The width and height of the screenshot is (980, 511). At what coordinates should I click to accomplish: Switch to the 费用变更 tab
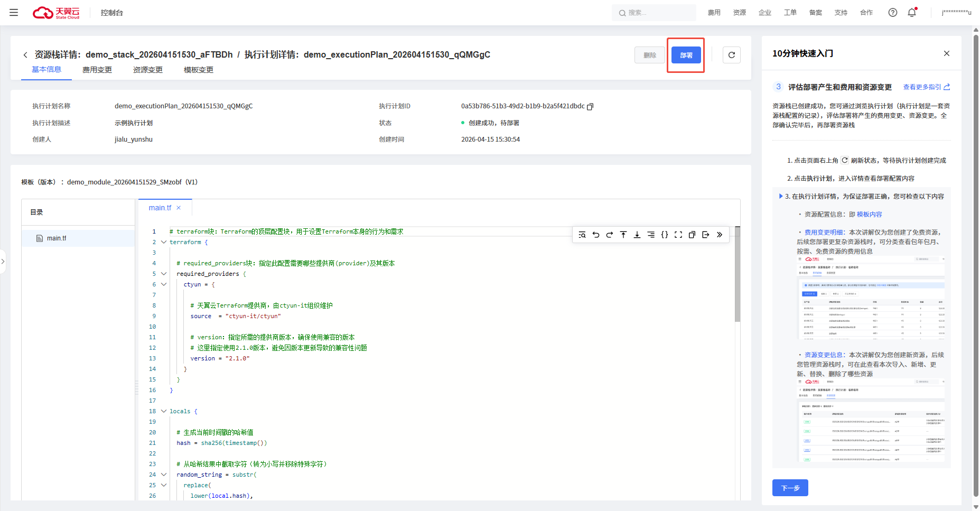pyautogui.click(x=97, y=70)
